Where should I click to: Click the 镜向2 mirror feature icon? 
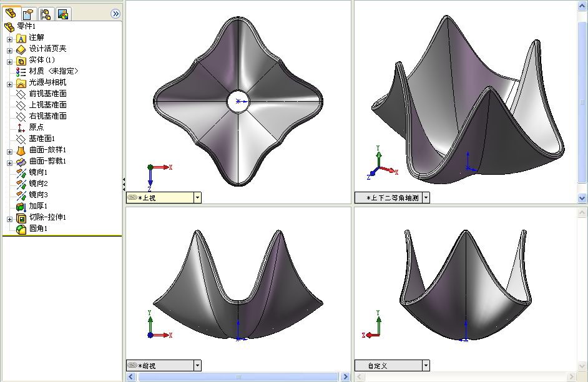tap(21, 184)
